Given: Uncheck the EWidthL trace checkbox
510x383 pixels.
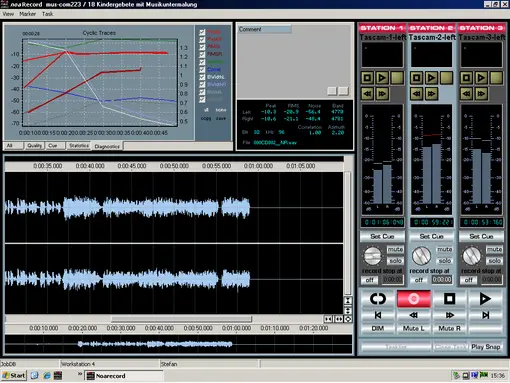Looking at the screenshot, I should 202,77.
